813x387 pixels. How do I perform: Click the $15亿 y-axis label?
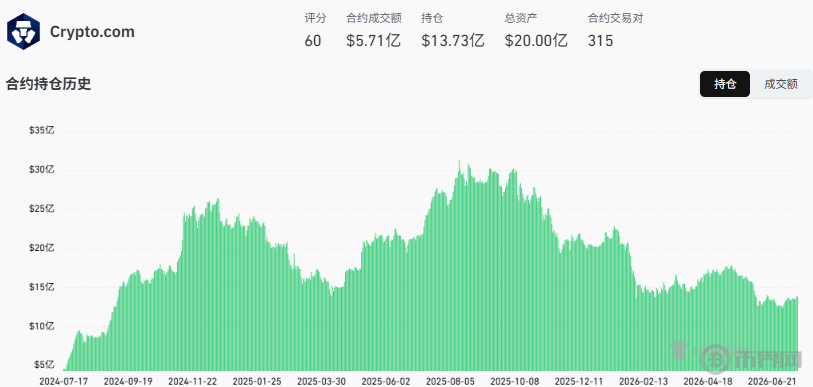[41, 287]
